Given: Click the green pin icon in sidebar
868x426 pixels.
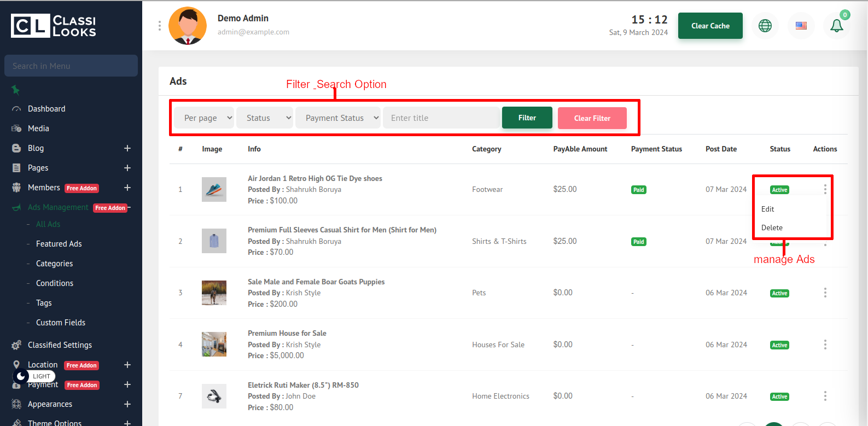Looking at the screenshot, I should coord(16,90).
